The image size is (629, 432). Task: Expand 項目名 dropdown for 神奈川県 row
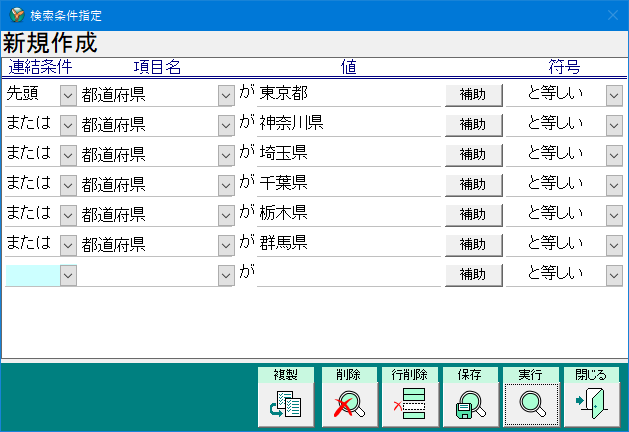pyautogui.click(x=226, y=125)
